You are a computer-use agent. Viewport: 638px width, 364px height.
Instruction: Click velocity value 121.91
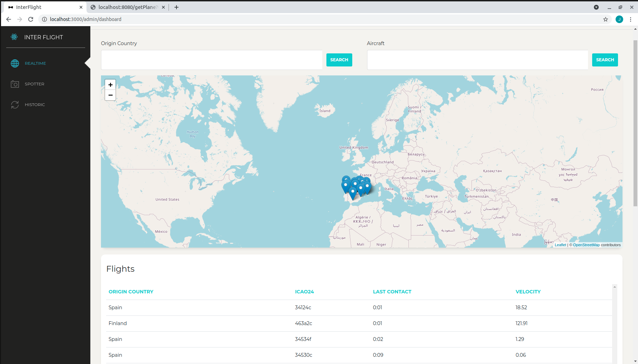tap(521, 323)
